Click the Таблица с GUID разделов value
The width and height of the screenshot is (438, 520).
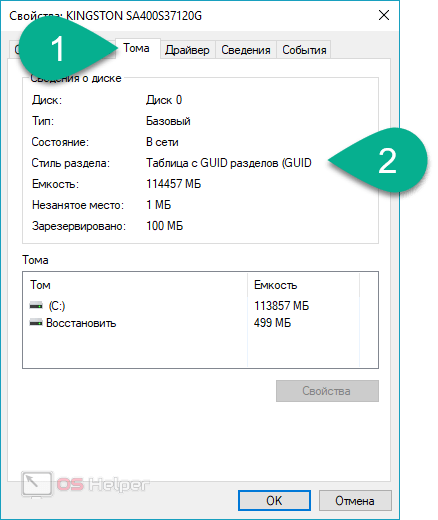tap(229, 163)
